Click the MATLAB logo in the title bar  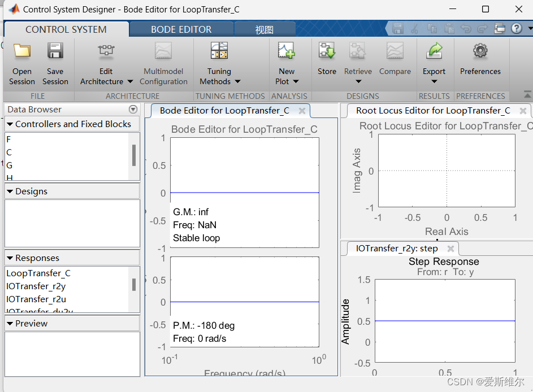(x=14, y=9)
